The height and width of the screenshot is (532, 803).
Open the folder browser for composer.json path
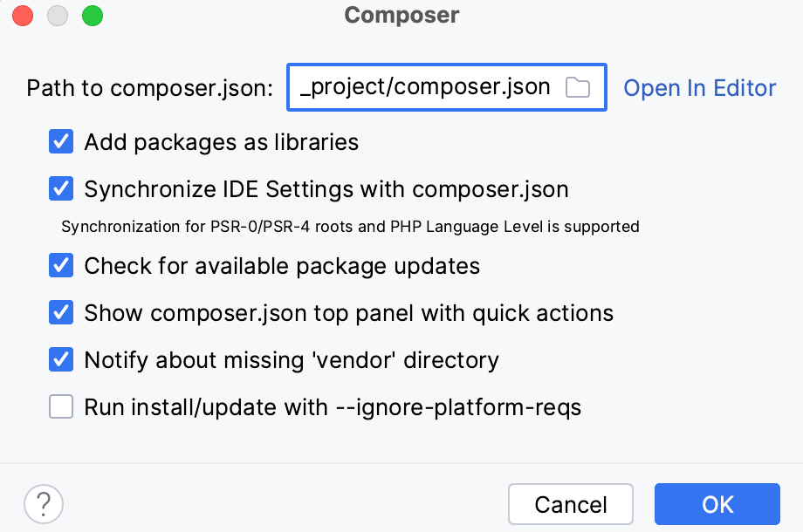pos(577,87)
